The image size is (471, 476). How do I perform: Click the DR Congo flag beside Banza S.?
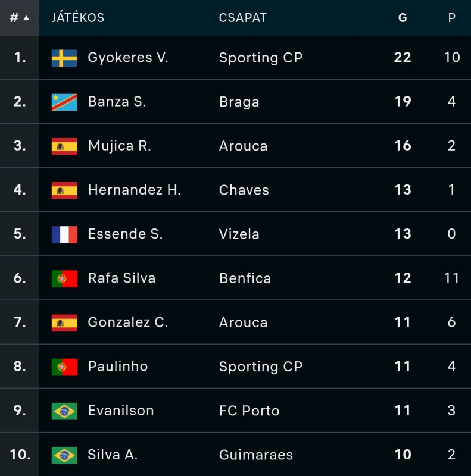click(64, 102)
